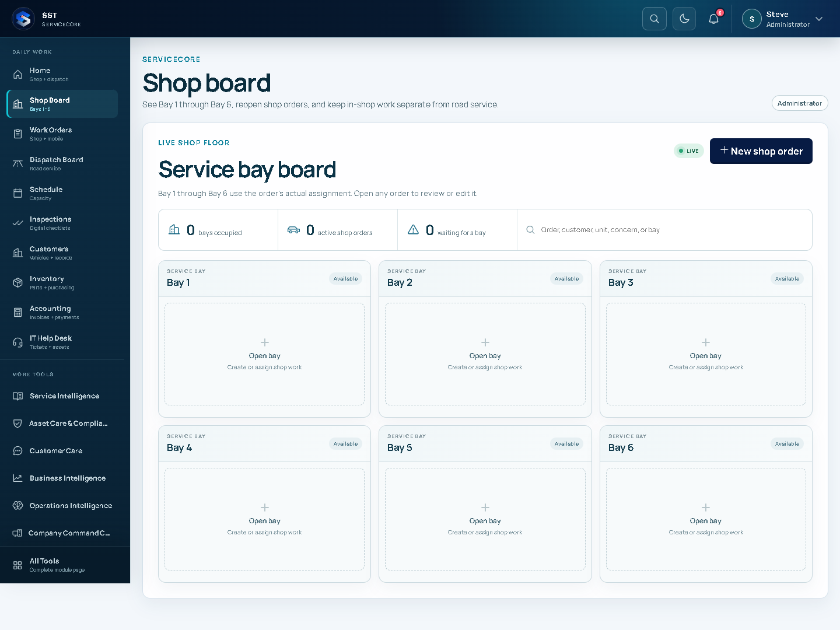The height and width of the screenshot is (630, 840).
Task: Click the Shop Board building icon in sidebar
Action: point(18,104)
